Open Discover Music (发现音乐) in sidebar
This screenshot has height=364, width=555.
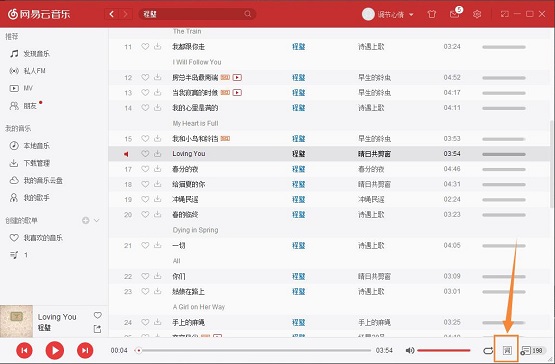[x=30, y=54]
